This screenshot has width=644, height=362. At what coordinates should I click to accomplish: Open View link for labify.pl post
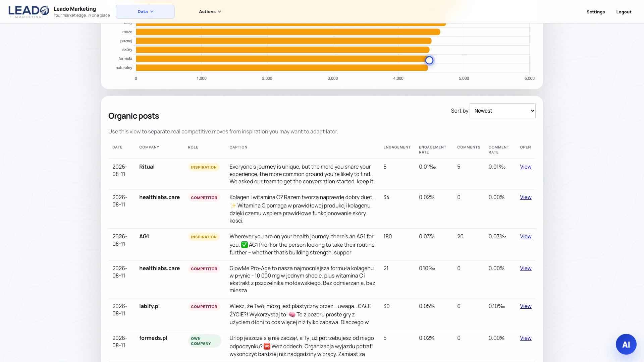point(526,306)
